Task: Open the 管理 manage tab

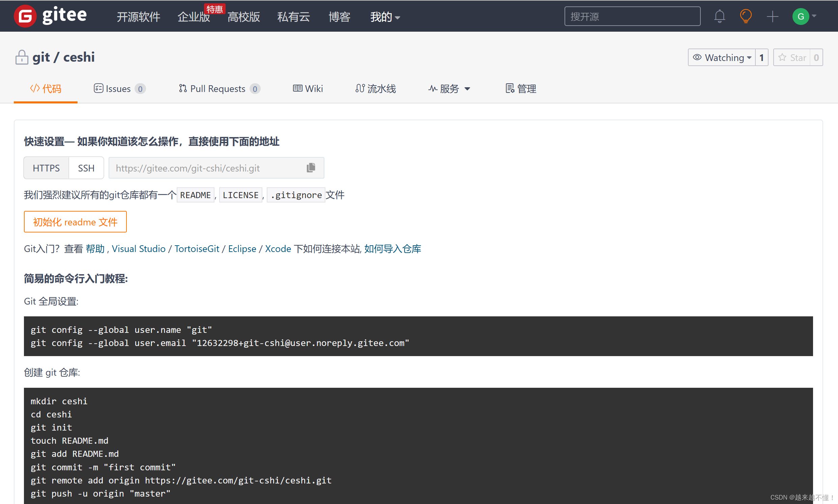Action: (x=521, y=89)
